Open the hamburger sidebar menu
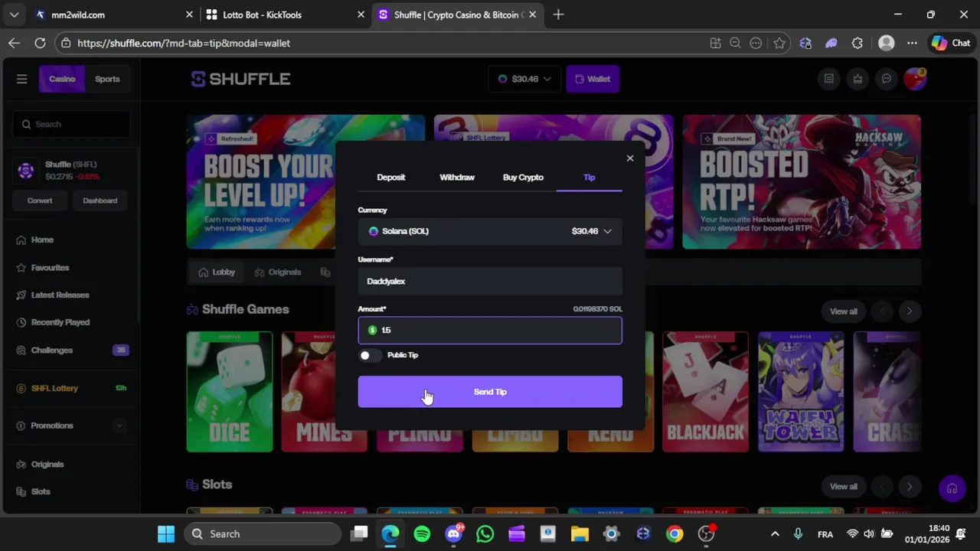Viewport: 980px width, 551px height. tap(21, 79)
